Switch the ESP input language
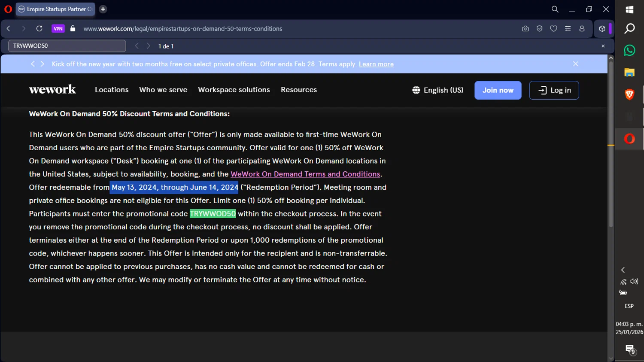This screenshot has width=644, height=362. 629,306
